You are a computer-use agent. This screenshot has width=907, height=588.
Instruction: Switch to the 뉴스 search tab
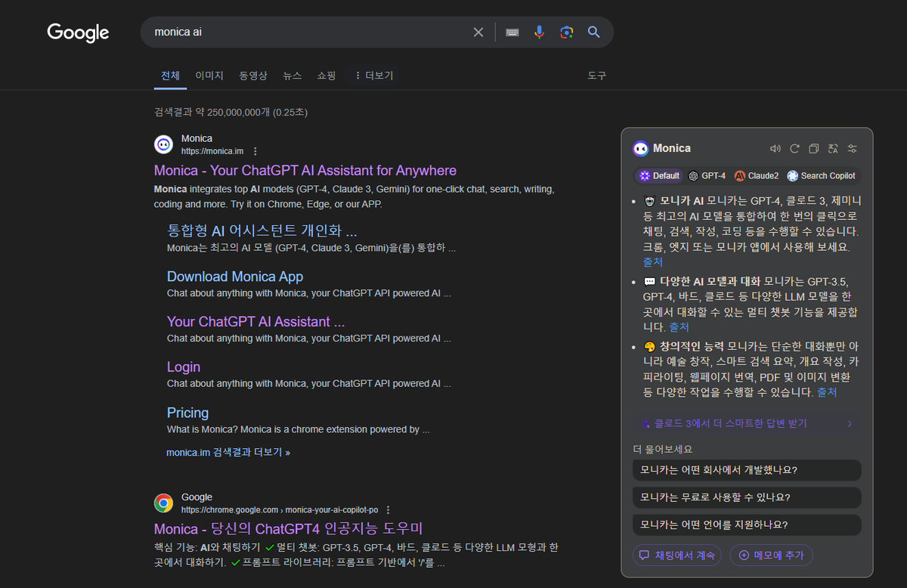[292, 76]
